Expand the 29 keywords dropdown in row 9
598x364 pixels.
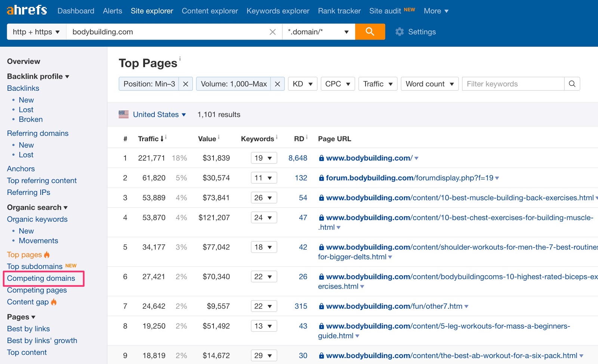264,355
